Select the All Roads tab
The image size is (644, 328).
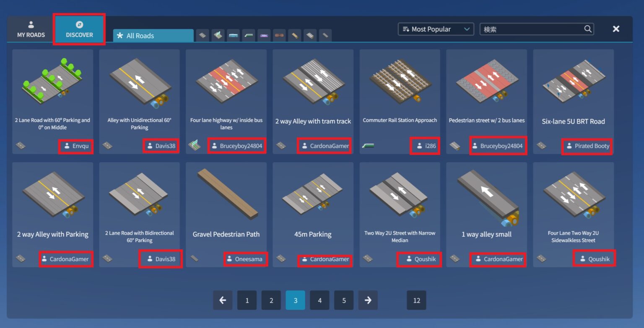(x=153, y=36)
